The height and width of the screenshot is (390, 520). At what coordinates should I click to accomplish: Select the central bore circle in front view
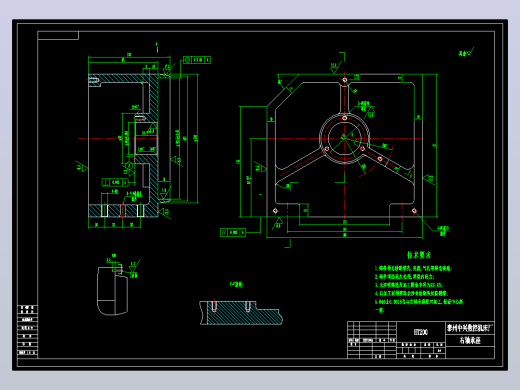tap(344, 138)
